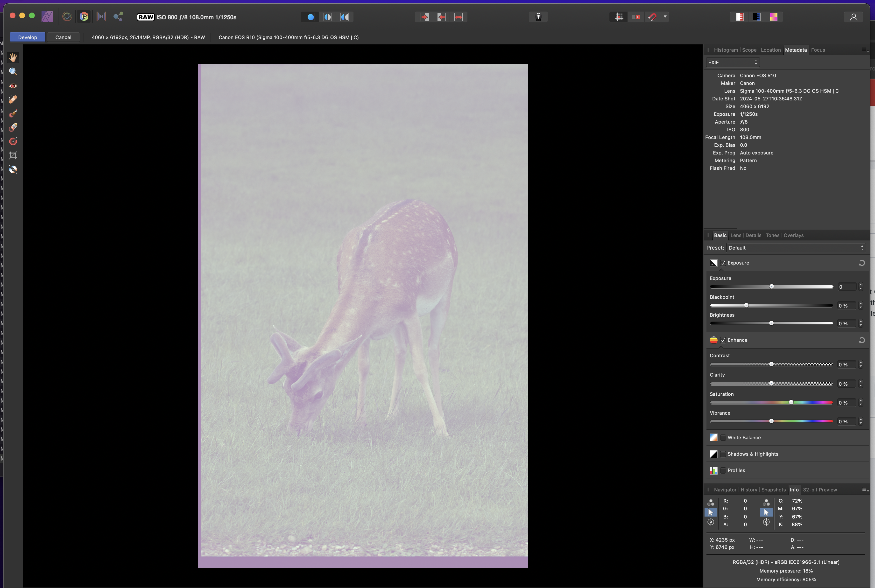
Task: Expand the snapping options dropdown arrow
Action: [665, 17]
